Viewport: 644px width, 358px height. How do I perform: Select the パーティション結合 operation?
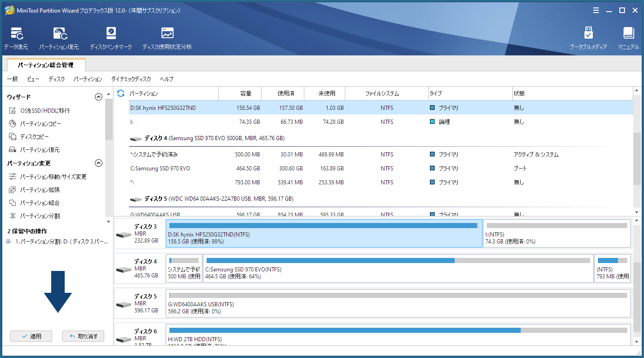pos(34,203)
